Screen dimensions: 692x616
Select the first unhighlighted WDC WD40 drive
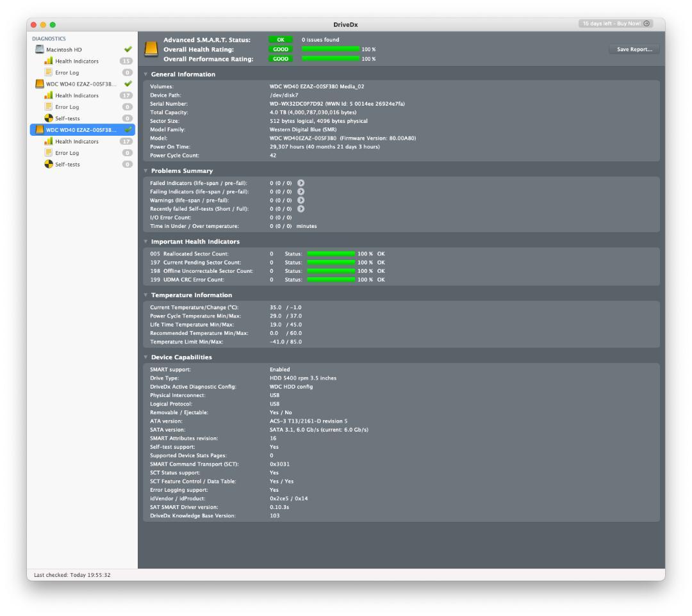pyautogui.click(x=80, y=84)
